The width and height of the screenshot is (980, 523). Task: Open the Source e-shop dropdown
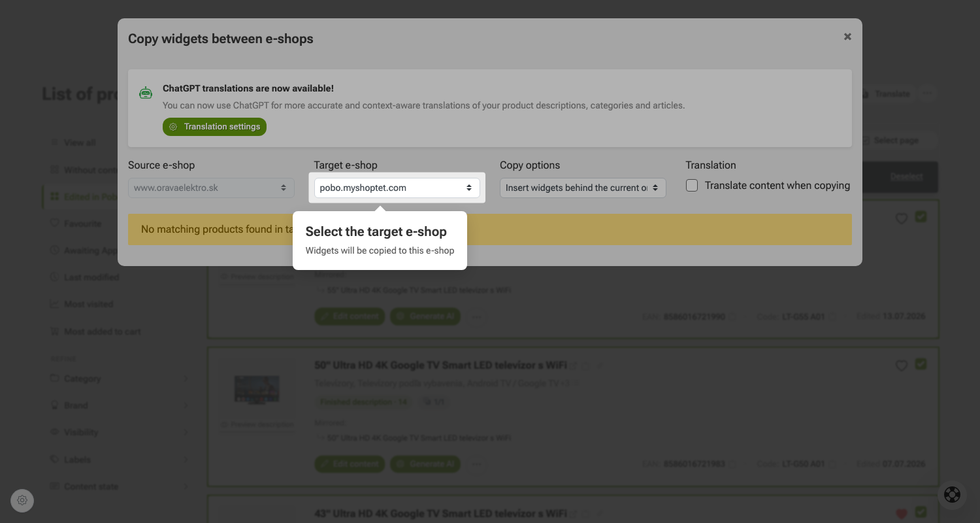(x=211, y=188)
